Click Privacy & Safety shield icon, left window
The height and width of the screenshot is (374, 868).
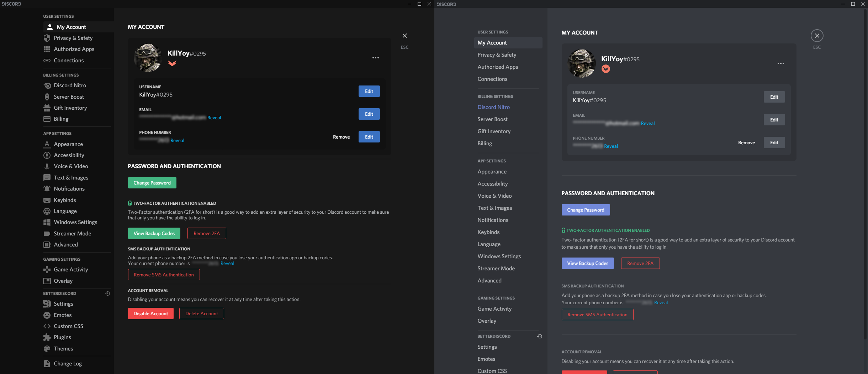click(x=47, y=38)
